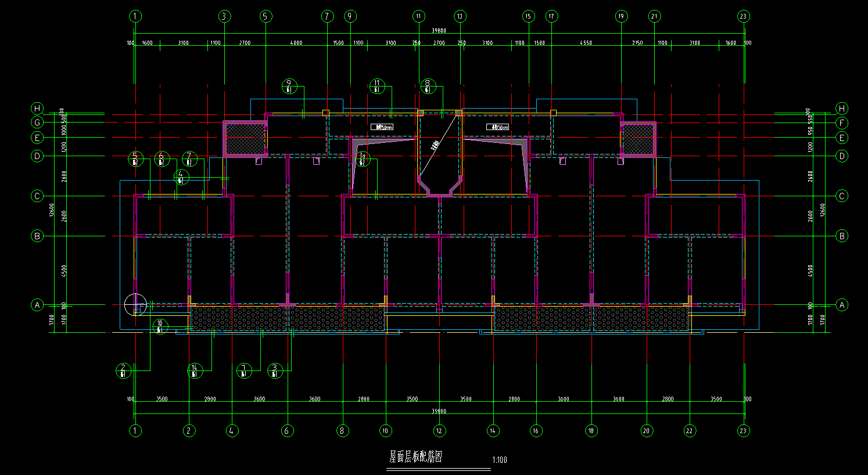868x475 pixels.
Task: Click the 4550 dimension text
Action: click(586, 43)
